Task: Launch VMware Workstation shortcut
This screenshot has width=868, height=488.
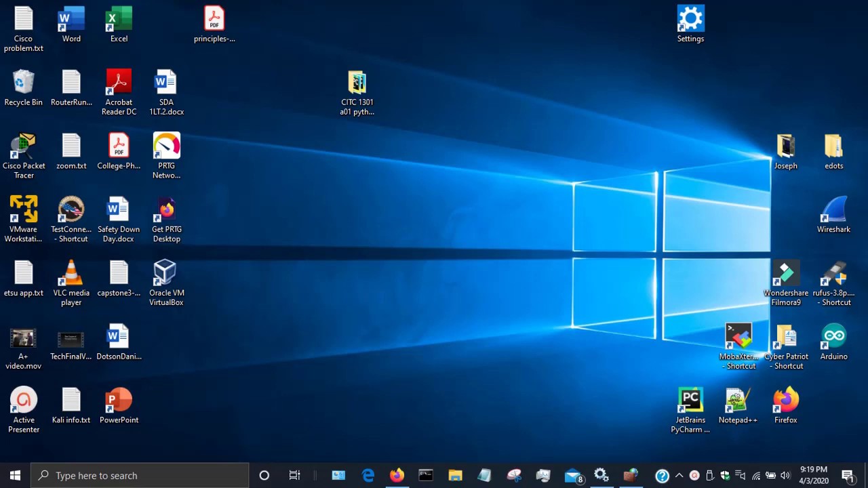Action: click(24, 220)
